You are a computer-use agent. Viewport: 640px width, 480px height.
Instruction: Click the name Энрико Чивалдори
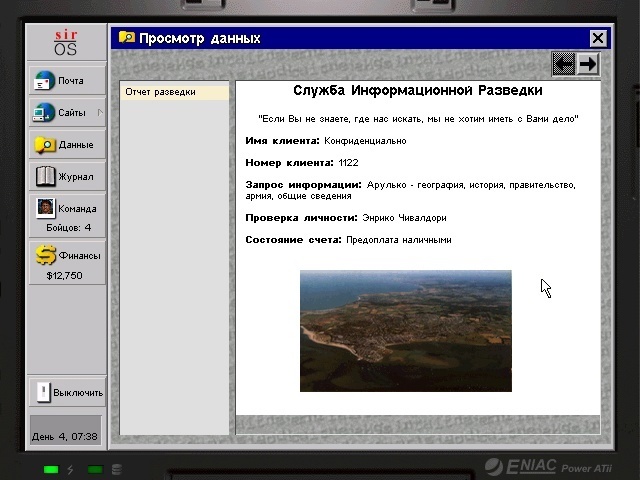point(404,218)
